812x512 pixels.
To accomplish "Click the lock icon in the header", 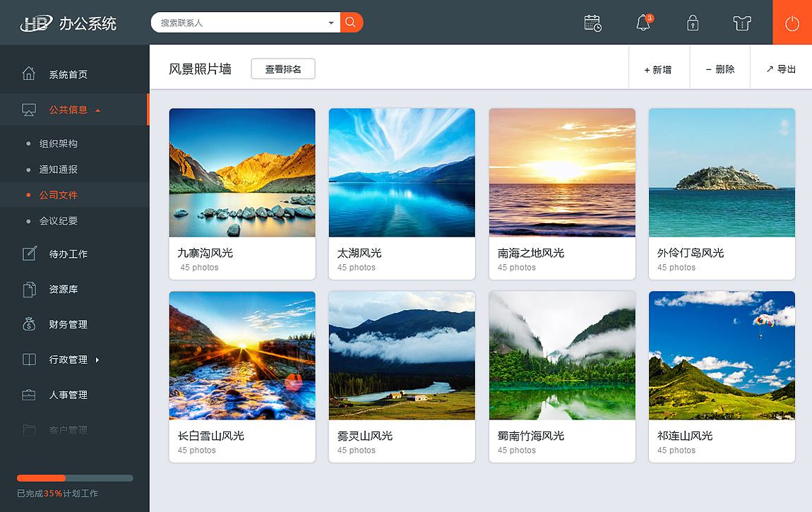I will click(693, 23).
